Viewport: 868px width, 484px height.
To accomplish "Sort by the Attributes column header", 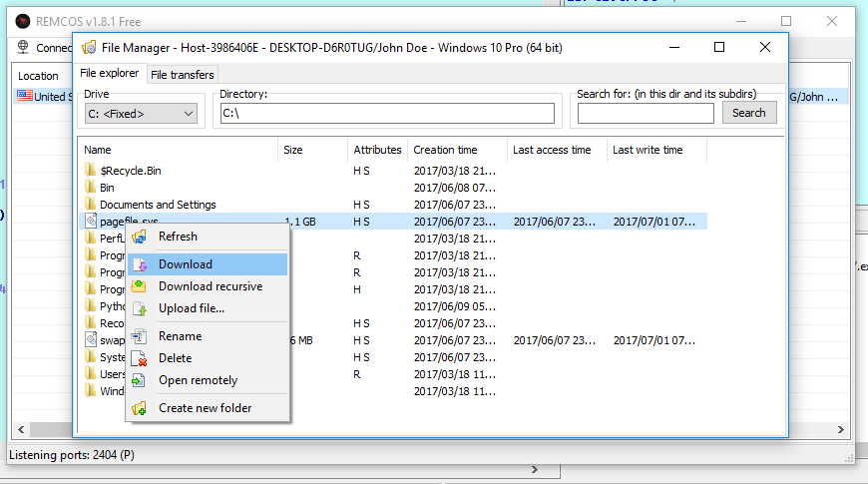I will tap(377, 150).
